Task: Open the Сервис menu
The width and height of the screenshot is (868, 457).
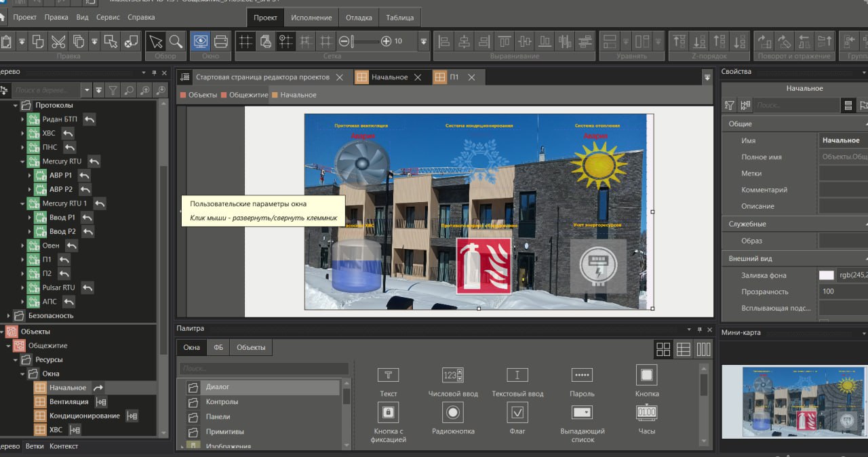Action: pyautogui.click(x=108, y=17)
